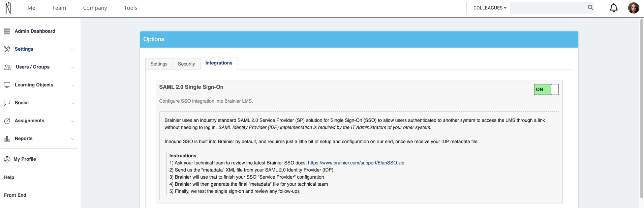Click the Learning Objects monitor icon
The height and width of the screenshot is (208, 644).
[7, 85]
